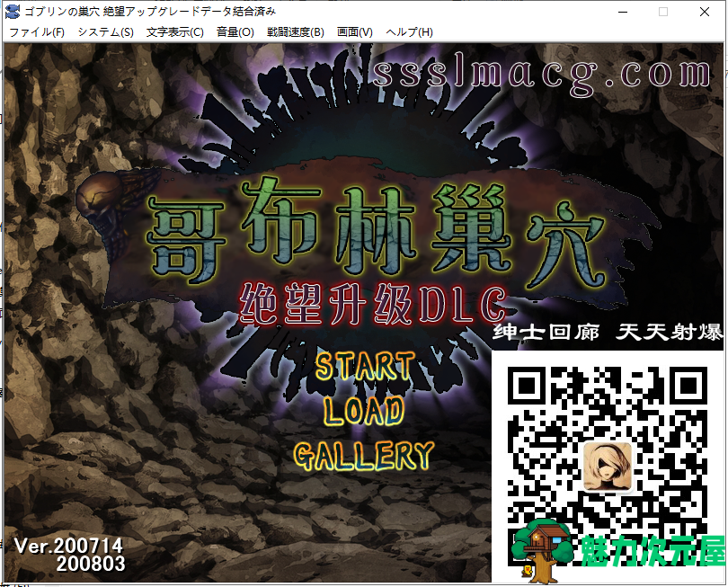Click the avatar in the QR code center

(608, 467)
